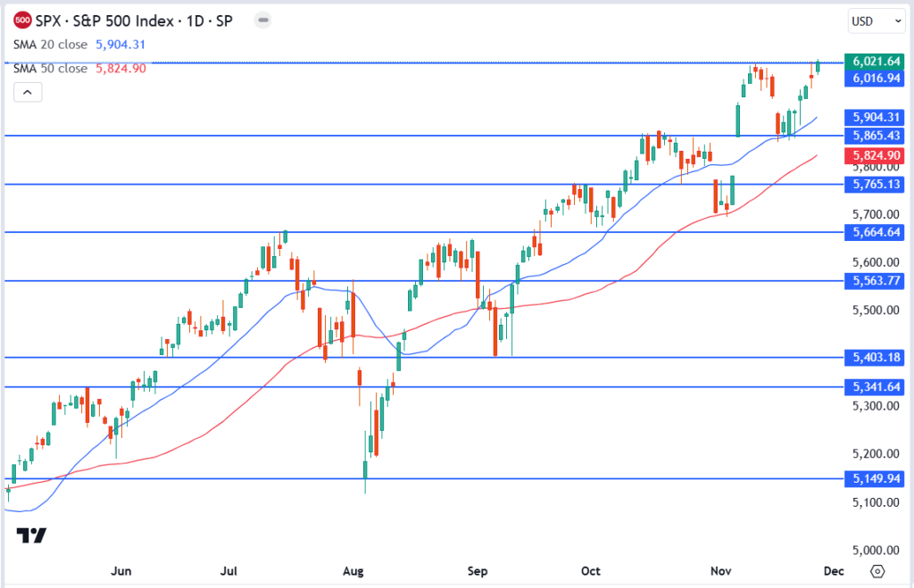Click the 5,403.18 support level label
914x588 pixels.
pos(875,357)
